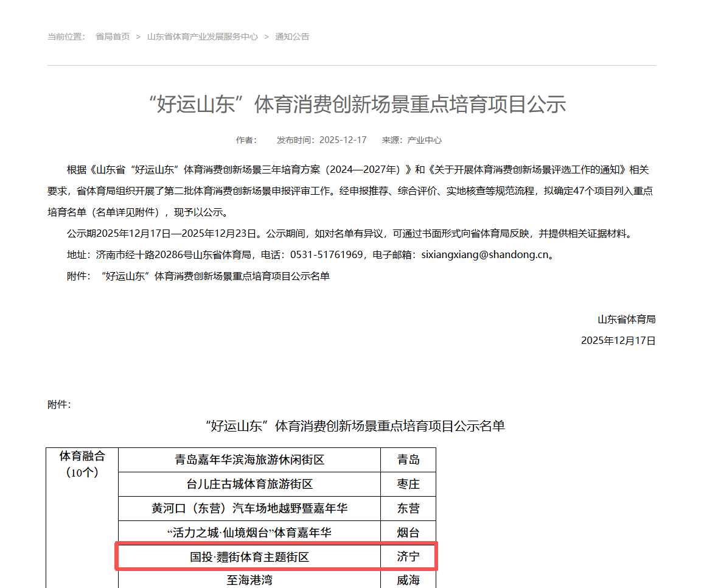The height and width of the screenshot is (588, 704).
Task: Open 山东省体育产业发展服务中心 breadcrumb link
Action: (203, 37)
